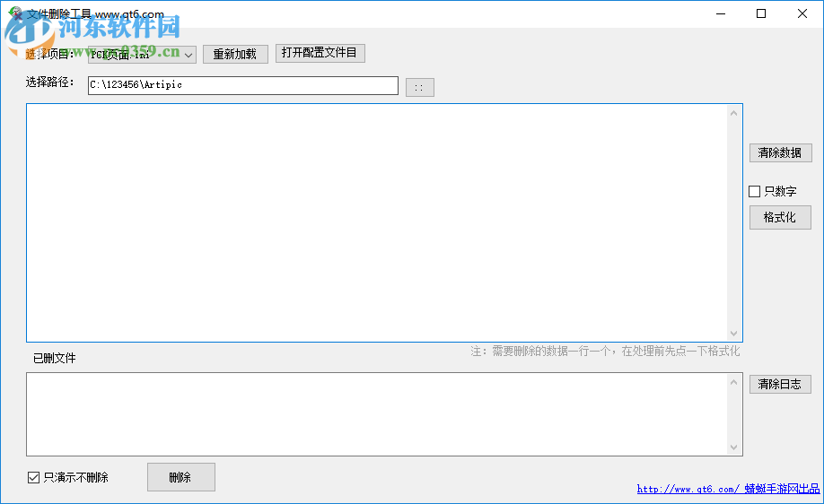Click scroll-down arrow of log box
The image size is (824, 504).
click(733, 448)
